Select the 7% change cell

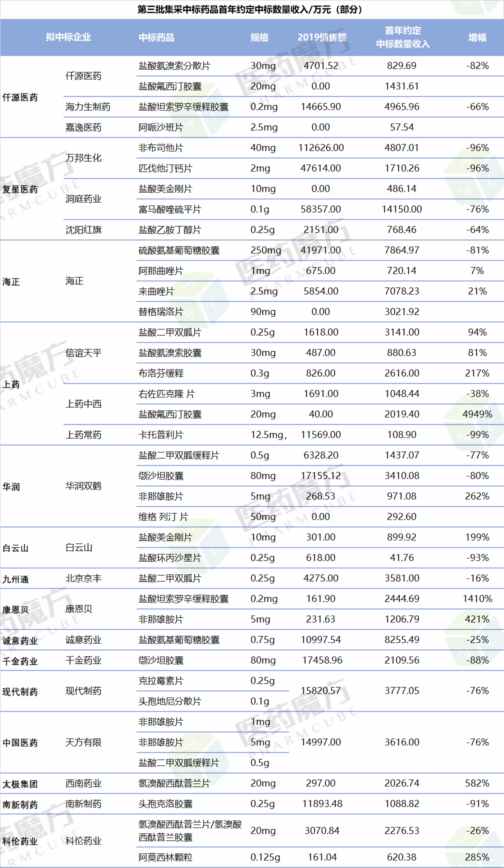477,271
